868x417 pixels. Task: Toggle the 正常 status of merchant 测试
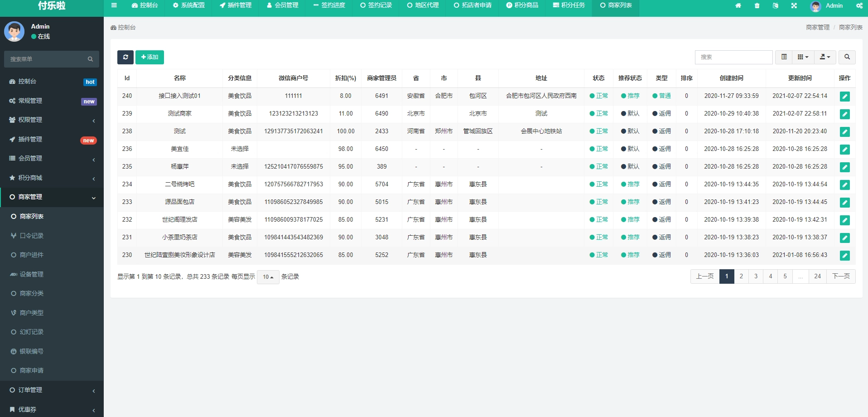point(599,131)
